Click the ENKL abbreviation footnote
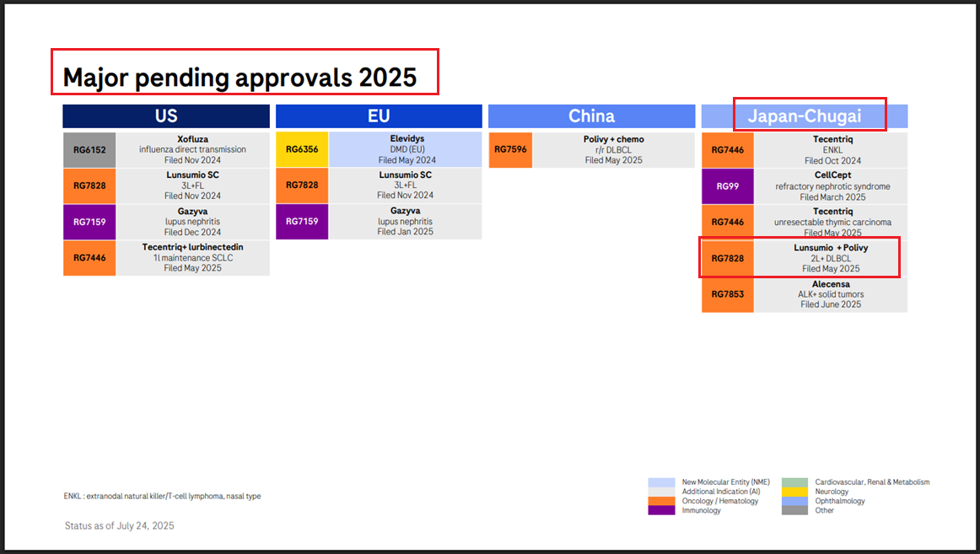 162,496
